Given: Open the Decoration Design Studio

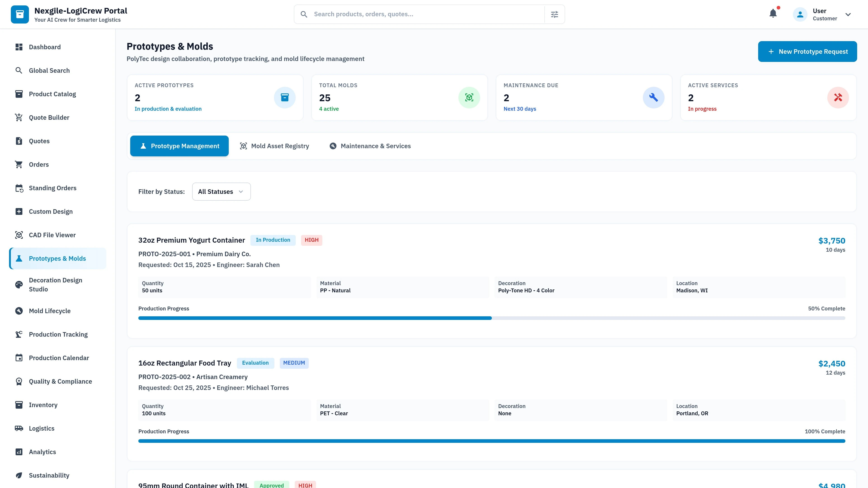Looking at the screenshot, I should (56, 285).
